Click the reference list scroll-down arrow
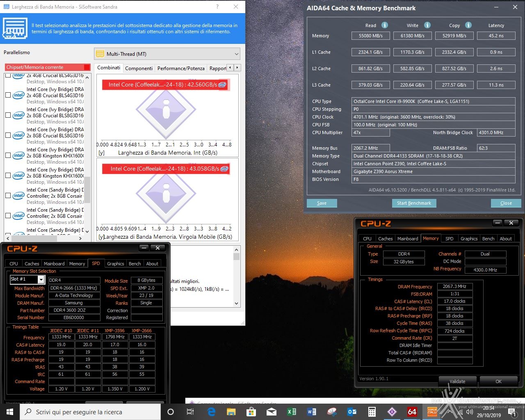 click(87, 231)
